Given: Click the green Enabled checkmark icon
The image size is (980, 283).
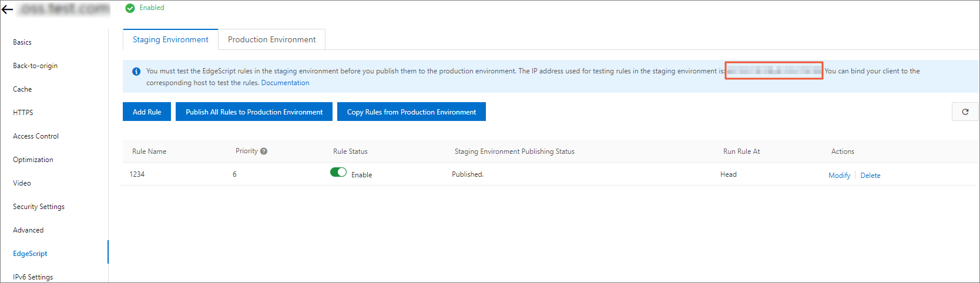Looking at the screenshot, I should click(x=130, y=8).
